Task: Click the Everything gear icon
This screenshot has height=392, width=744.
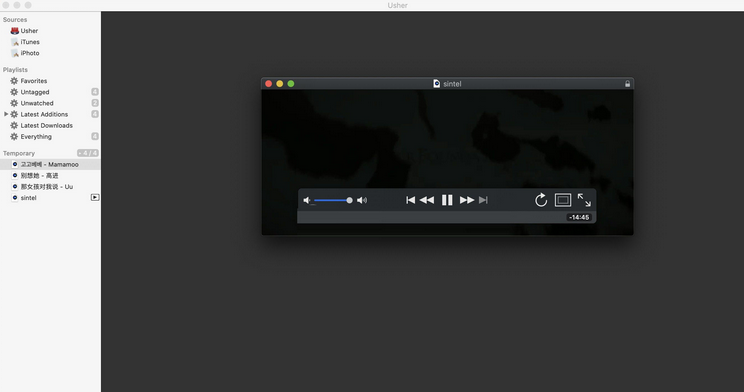Action: [x=14, y=137]
